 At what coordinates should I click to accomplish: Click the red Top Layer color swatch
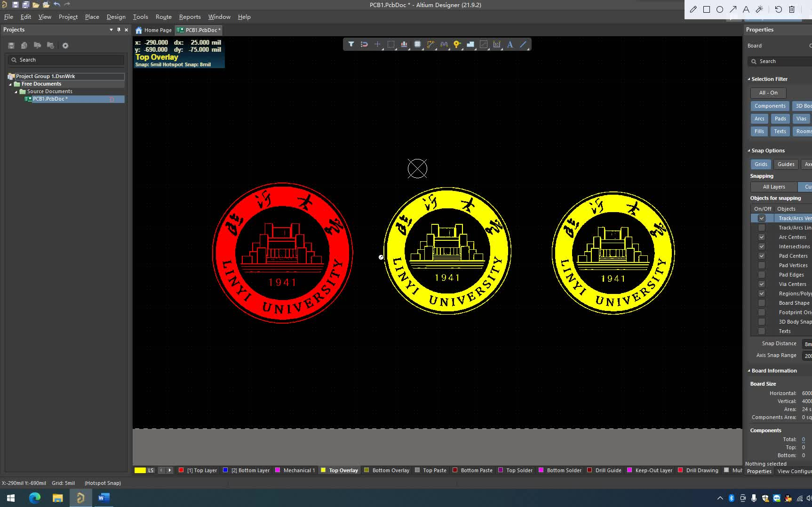(x=181, y=470)
